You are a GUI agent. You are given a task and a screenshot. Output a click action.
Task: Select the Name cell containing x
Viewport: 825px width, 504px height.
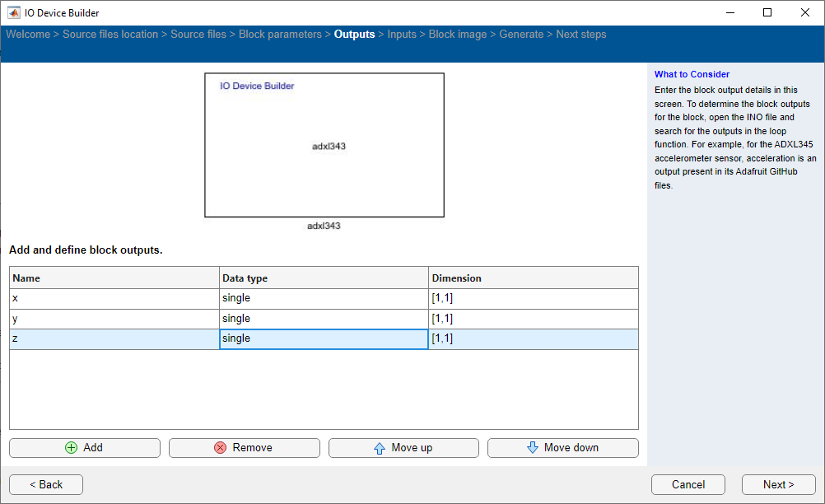pyautogui.click(x=114, y=298)
